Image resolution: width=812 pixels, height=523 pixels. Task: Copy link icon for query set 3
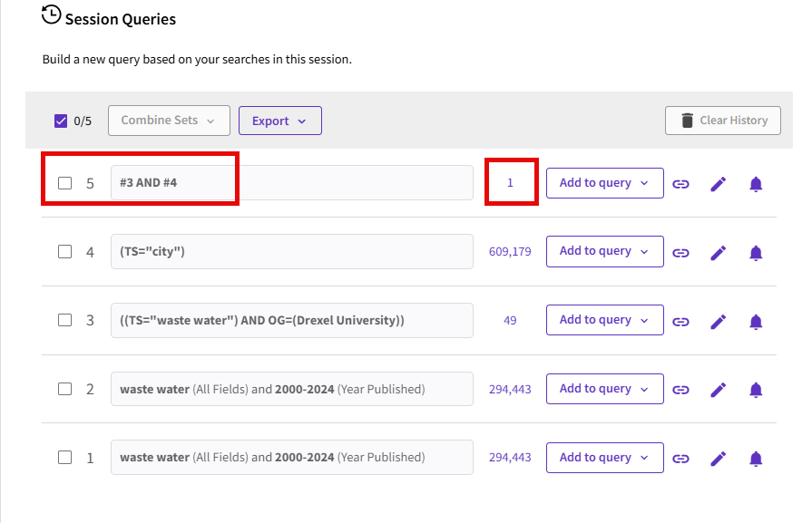coord(680,322)
